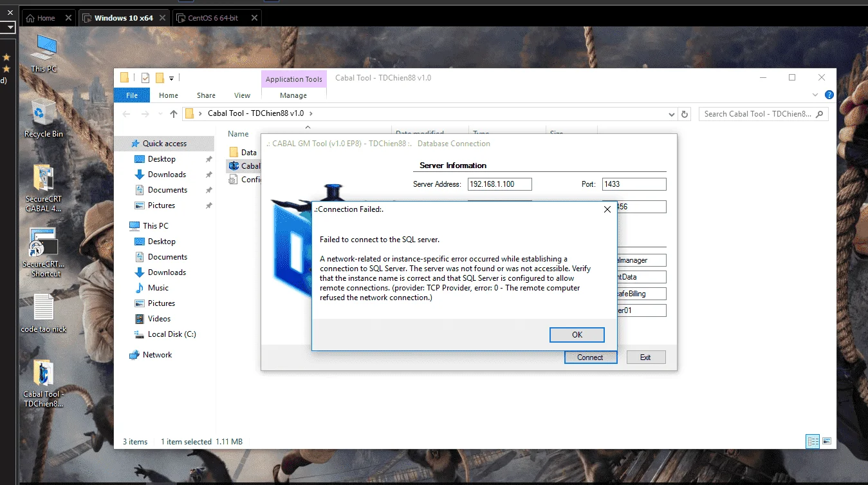The image size is (868, 485).
Task: Click the Explorer help question mark icon
Action: click(829, 95)
